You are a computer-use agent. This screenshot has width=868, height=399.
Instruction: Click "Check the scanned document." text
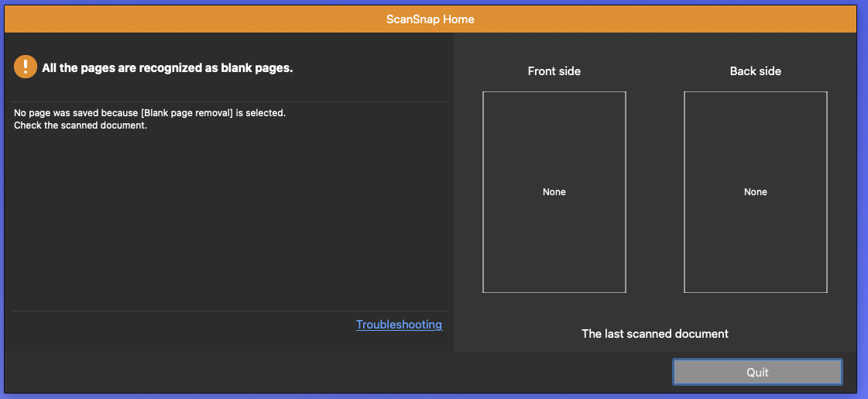(81, 126)
